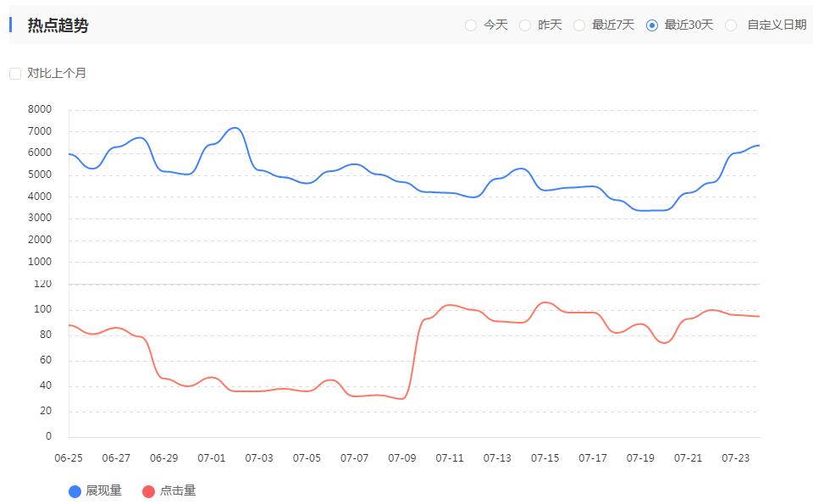Select the 最近30天 radio button

pos(652,25)
